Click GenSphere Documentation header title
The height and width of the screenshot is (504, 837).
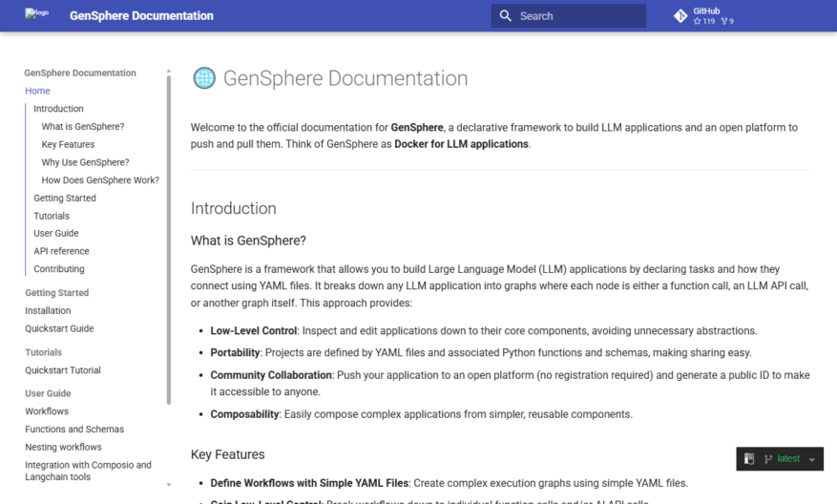pyautogui.click(x=141, y=16)
